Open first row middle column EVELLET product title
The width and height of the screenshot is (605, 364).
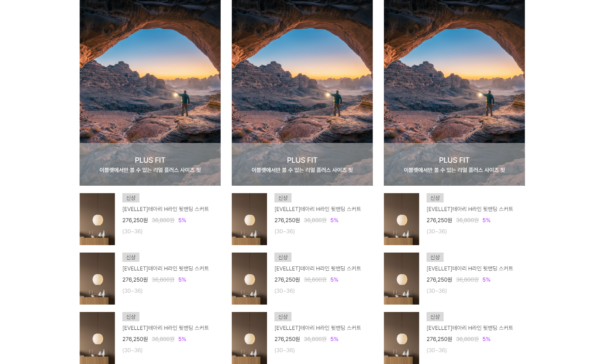(x=318, y=209)
